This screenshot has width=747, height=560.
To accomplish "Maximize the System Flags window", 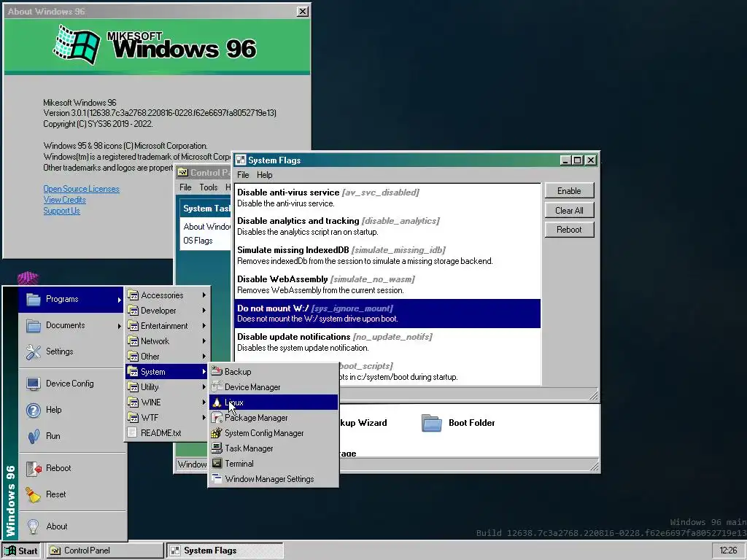I will 578,160.
